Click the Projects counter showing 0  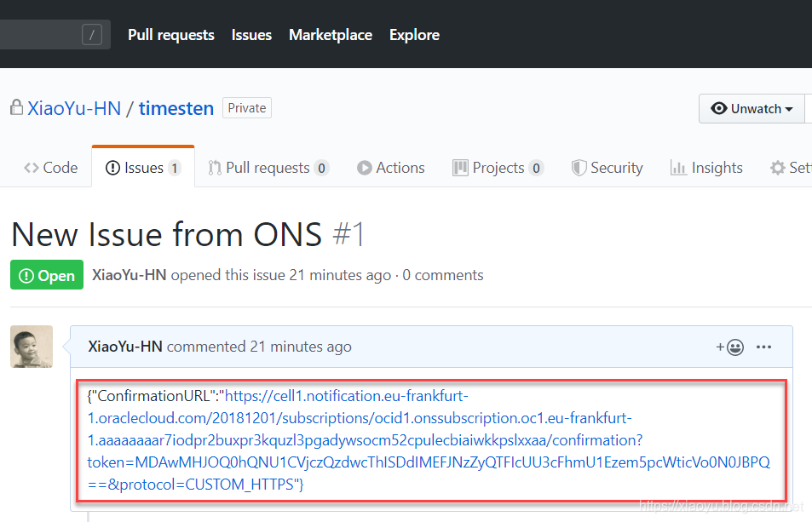coord(536,168)
